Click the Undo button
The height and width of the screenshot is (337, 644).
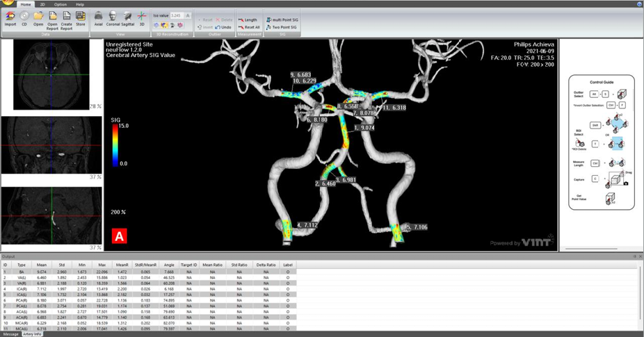click(x=223, y=27)
